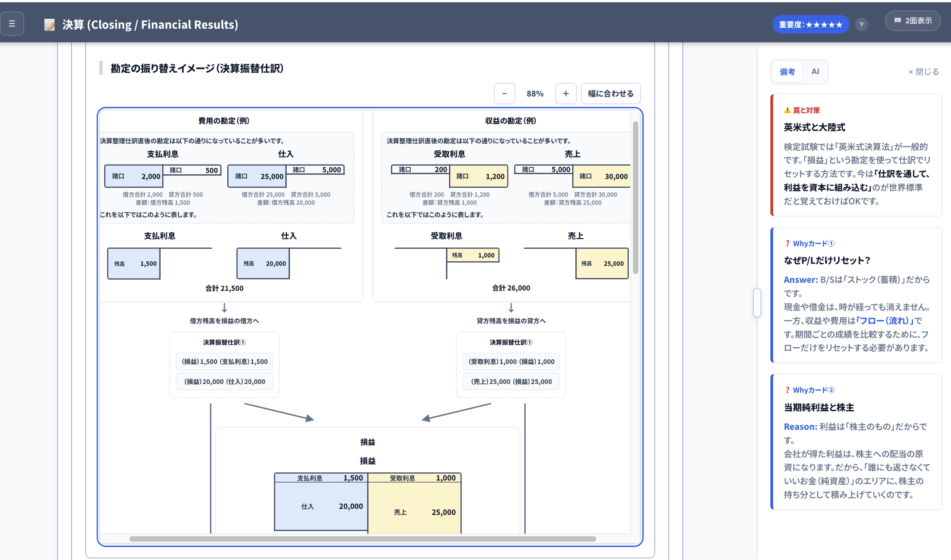Image resolution: width=951 pixels, height=560 pixels.
Task: Toggle the 2面表示 two-pane view
Action: (913, 21)
